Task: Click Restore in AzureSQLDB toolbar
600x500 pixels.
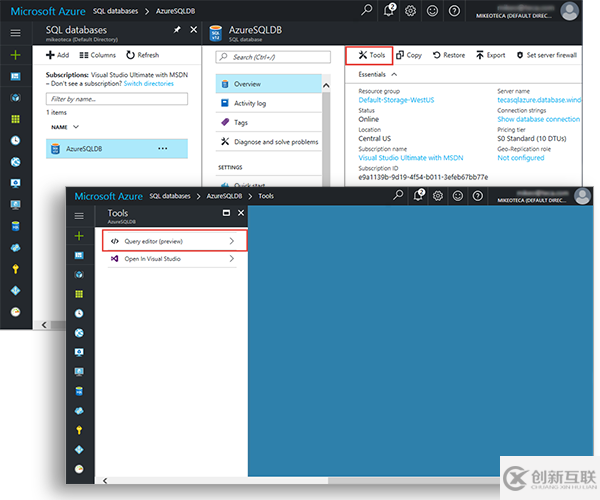Action: click(449, 55)
